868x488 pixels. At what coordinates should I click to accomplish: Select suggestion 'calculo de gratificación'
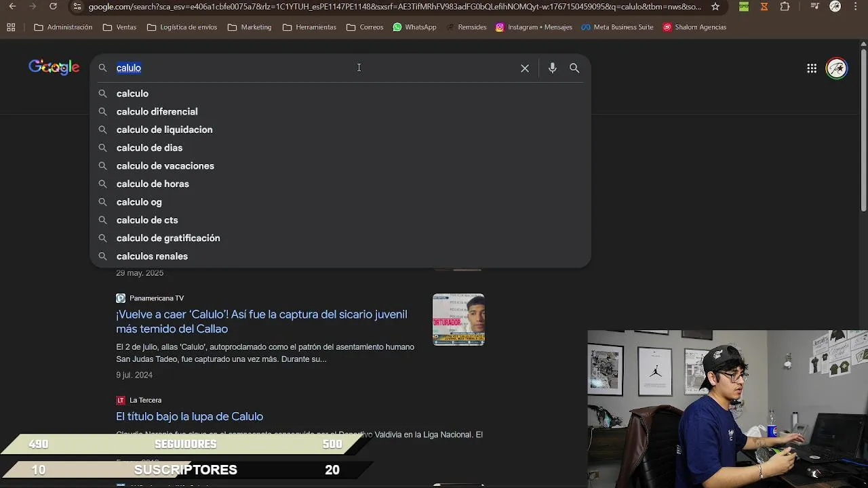[340, 238]
